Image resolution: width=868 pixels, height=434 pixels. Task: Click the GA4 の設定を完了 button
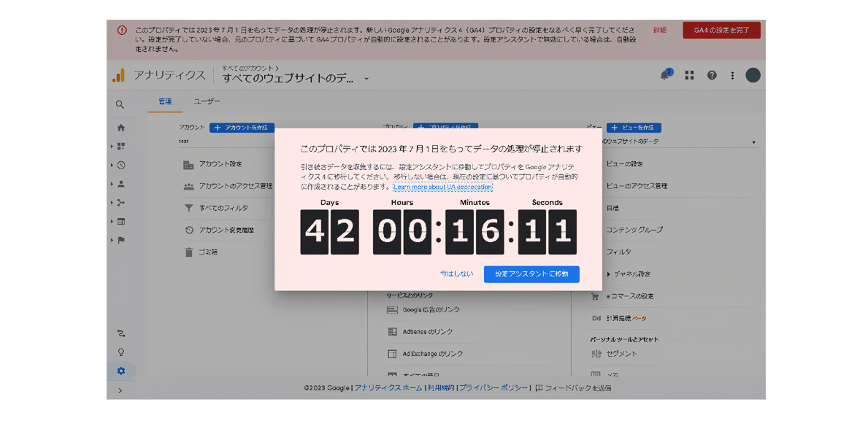(x=721, y=31)
